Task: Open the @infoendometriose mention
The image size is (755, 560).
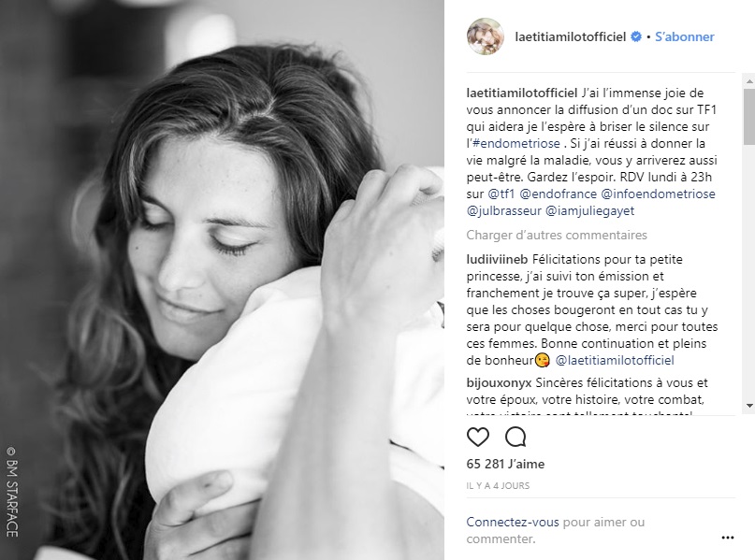Action: point(659,194)
